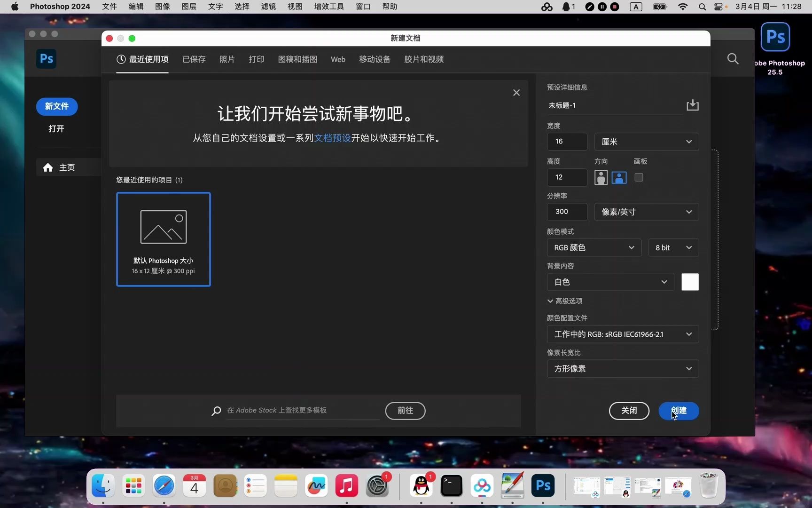This screenshot has width=812, height=508.
Task: Click the Photoshop home search magnifier icon
Action: (x=733, y=59)
